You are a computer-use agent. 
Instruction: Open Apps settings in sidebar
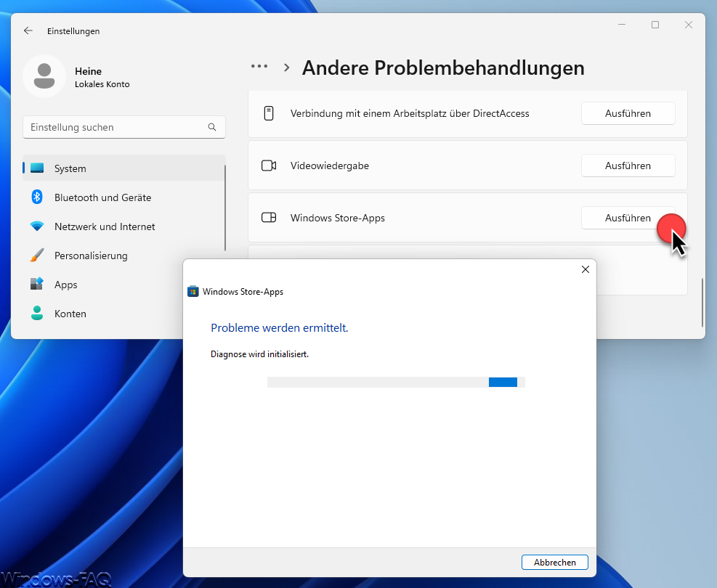click(x=103, y=284)
